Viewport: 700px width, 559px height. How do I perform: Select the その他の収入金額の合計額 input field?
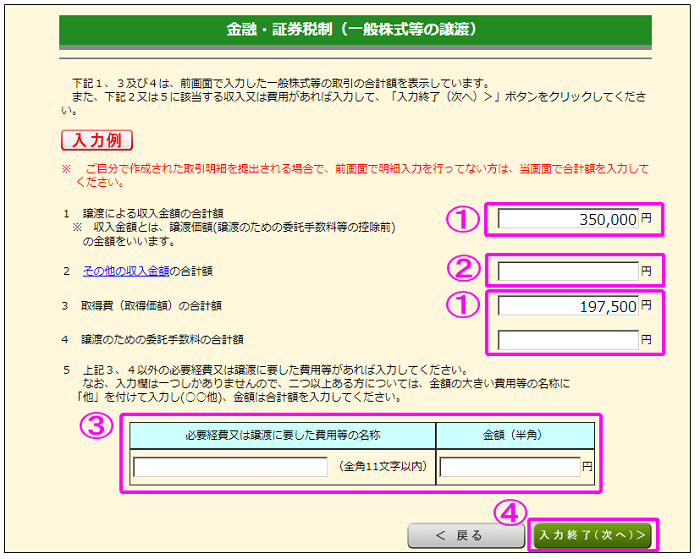(568, 271)
